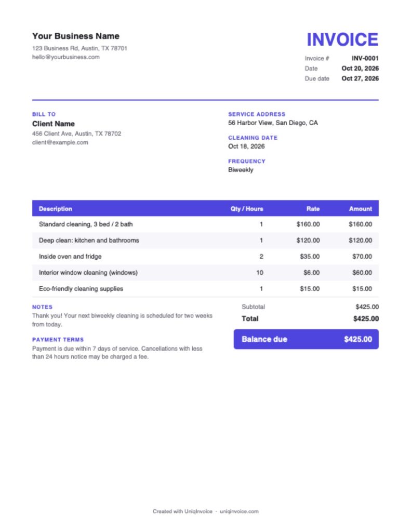
Task: Click 'Inside oven and fridge' description
Action: pyautogui.click(x=70, y=257)
